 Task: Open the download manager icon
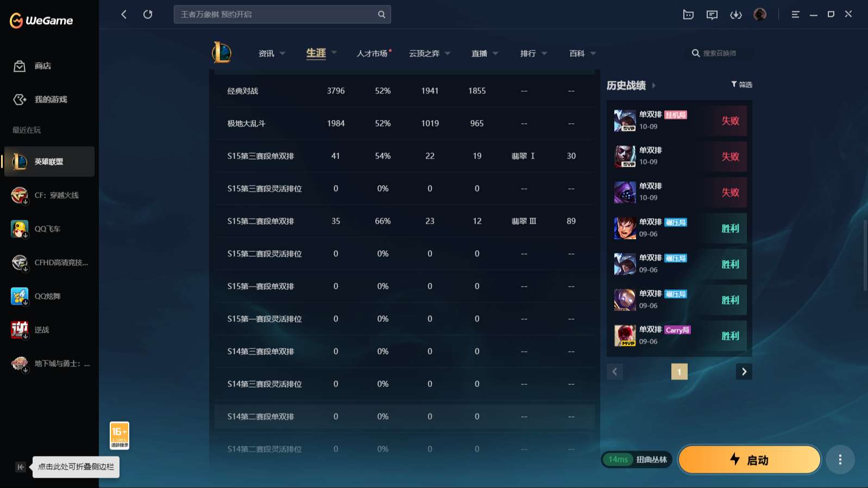735,15
